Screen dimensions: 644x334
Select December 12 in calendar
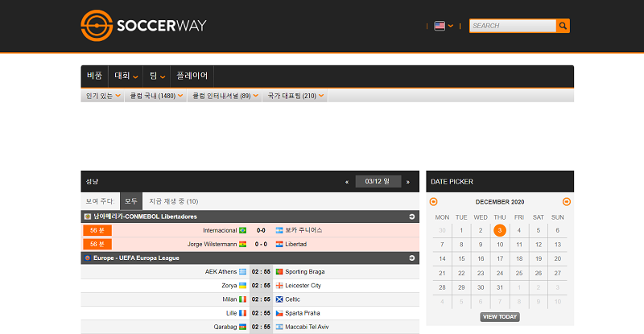tap(539, 245)
